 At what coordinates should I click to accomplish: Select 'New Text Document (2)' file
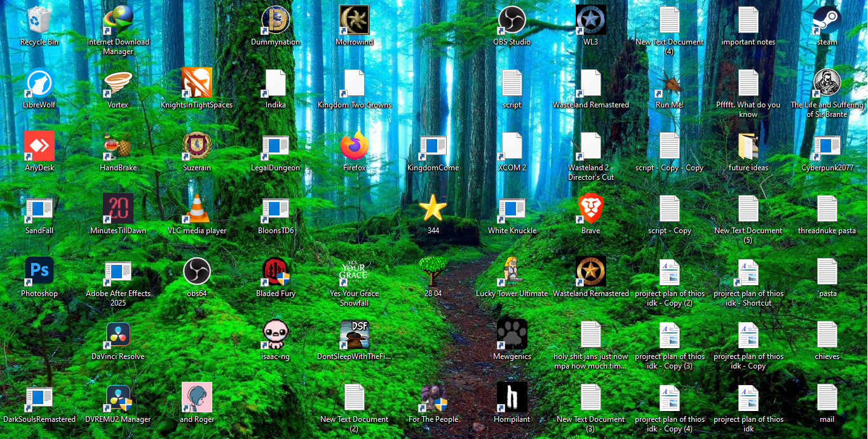click(x=355, y=397)
